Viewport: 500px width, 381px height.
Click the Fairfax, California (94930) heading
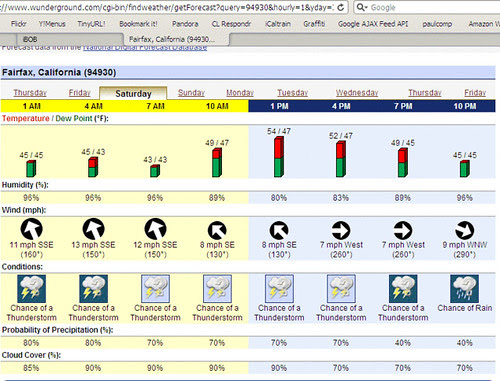(59, 72)
